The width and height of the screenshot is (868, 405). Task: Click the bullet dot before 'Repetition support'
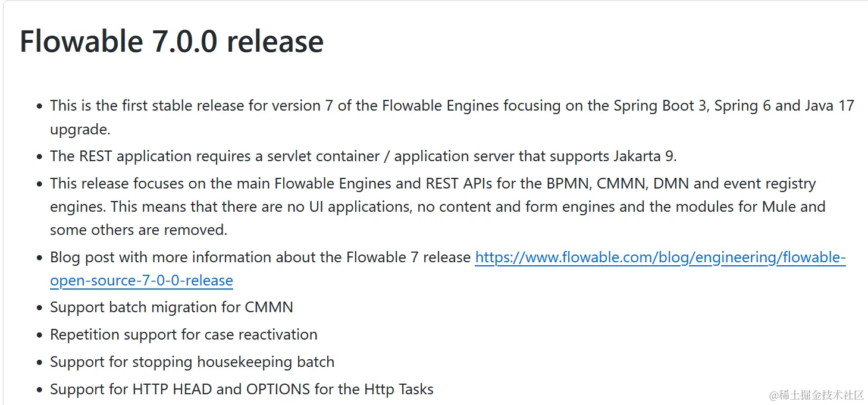coord(39,335)
